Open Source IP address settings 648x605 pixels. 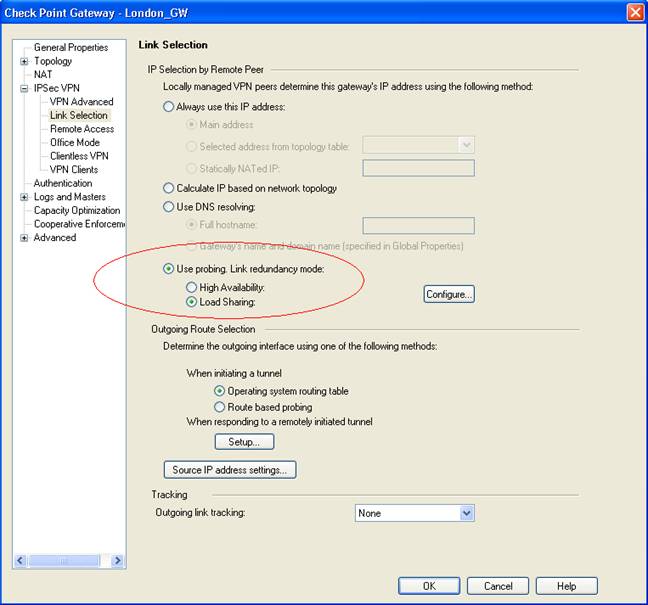coord(230,470)
